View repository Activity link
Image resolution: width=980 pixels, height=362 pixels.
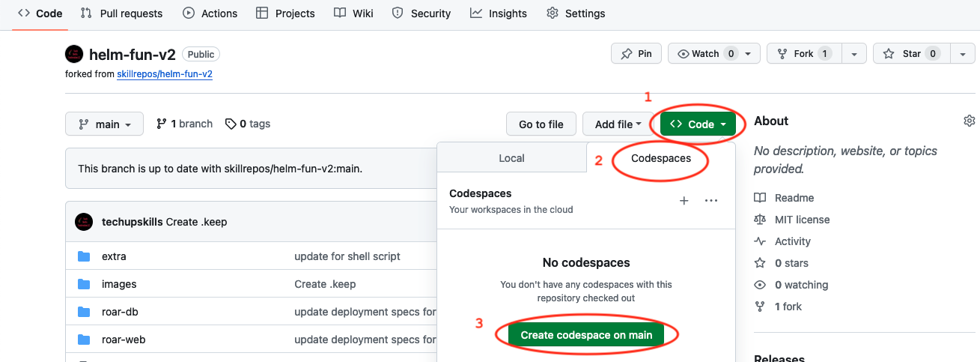click(782, 241)
